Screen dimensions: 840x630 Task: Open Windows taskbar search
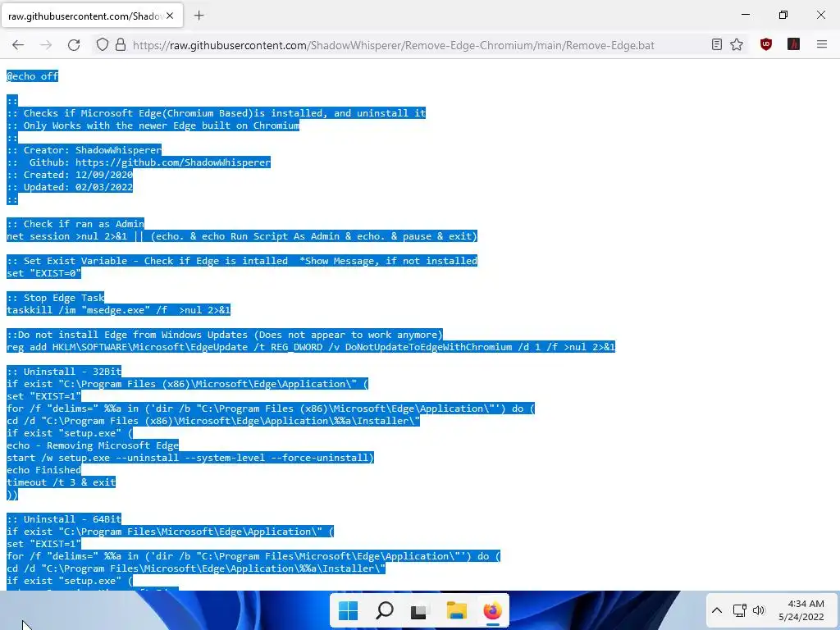pyautogui.click(x=384, y=610)
